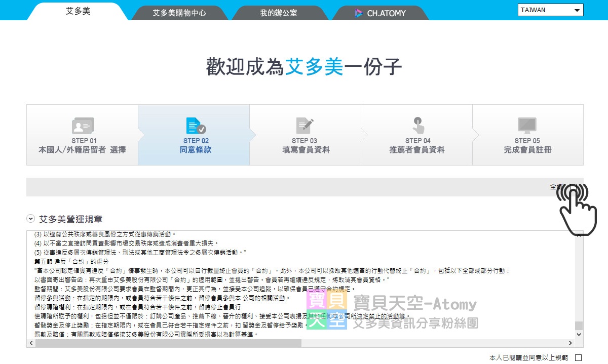Click the 本國人/外籍居留者 選擇 step label

click(82, 150)
